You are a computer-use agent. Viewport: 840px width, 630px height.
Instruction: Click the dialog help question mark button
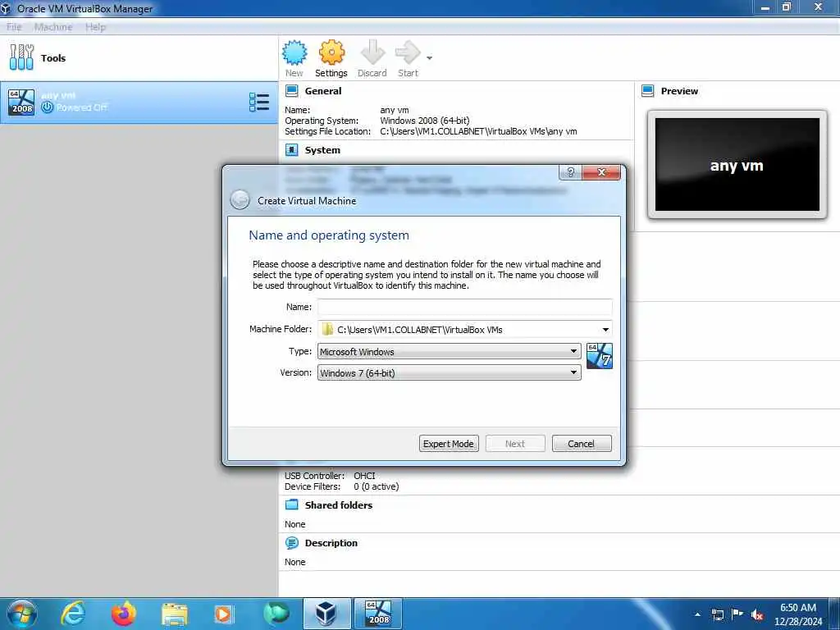[x=571, y=172]
